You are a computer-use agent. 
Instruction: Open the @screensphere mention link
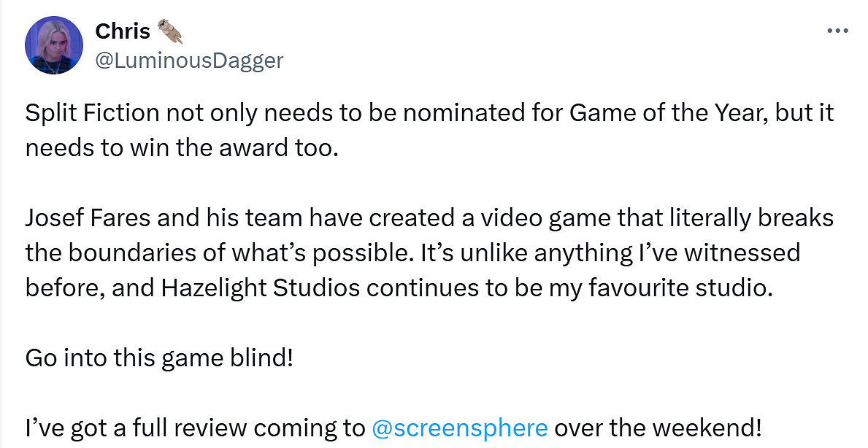click(459, 427)
